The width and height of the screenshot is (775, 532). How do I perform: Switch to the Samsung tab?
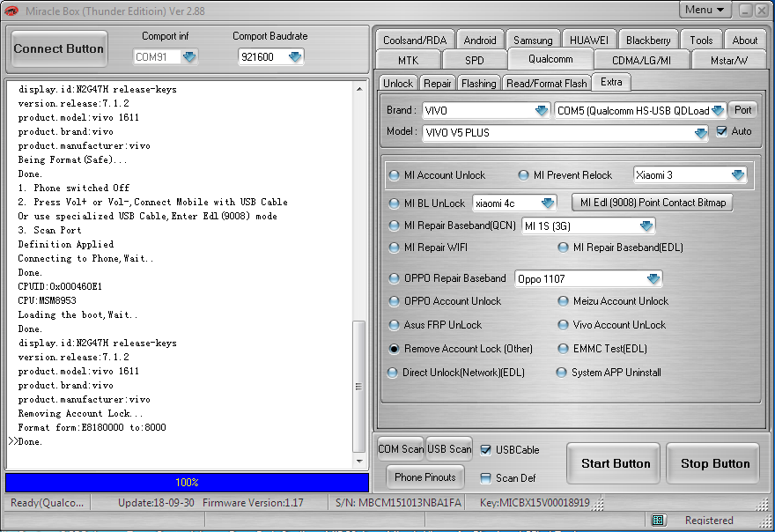coord(533,40)
